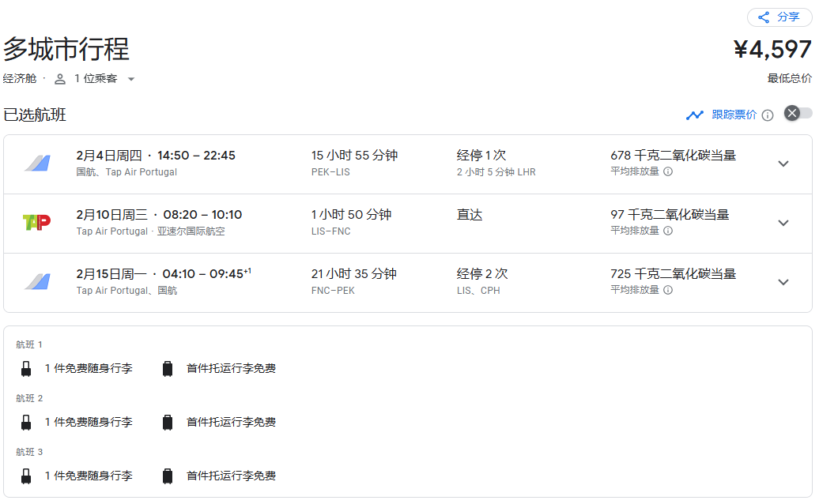Click carry-on bag icon under 航班 3
The width and height of the screenshot is (819, 504).
[26, 476]
